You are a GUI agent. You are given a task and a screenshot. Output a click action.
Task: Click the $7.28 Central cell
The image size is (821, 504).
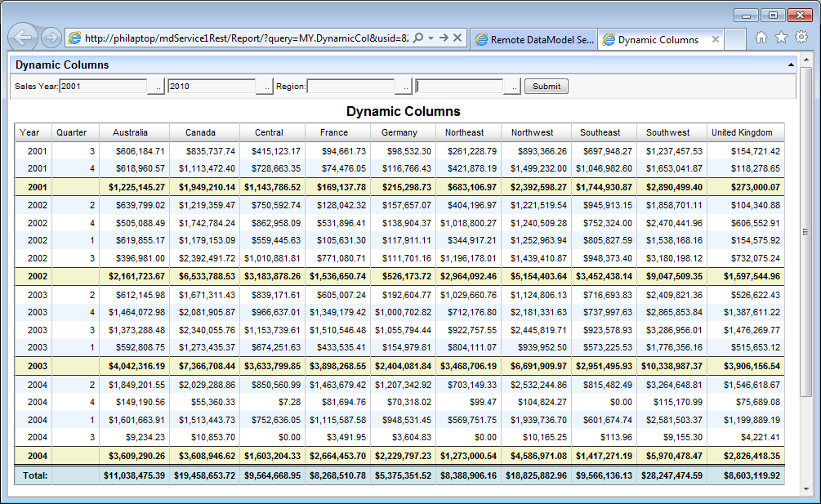click(272, 402)
